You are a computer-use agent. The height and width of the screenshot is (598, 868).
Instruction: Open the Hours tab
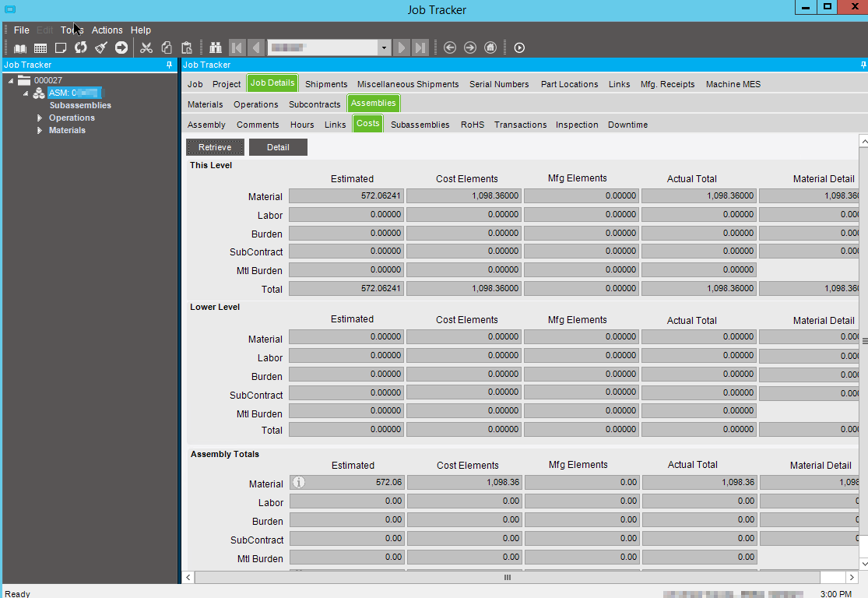[x=302, y=125]
